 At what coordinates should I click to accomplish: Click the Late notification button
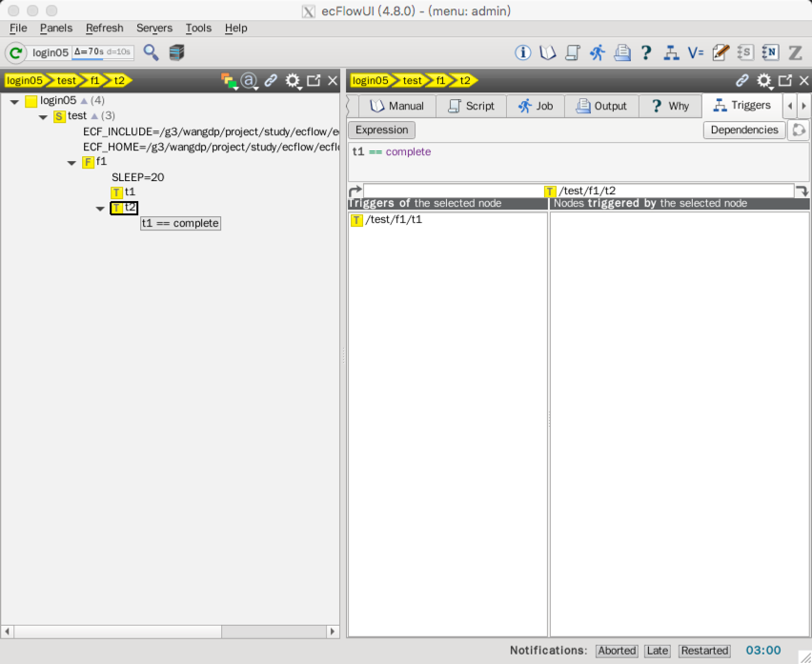[658, 651]
